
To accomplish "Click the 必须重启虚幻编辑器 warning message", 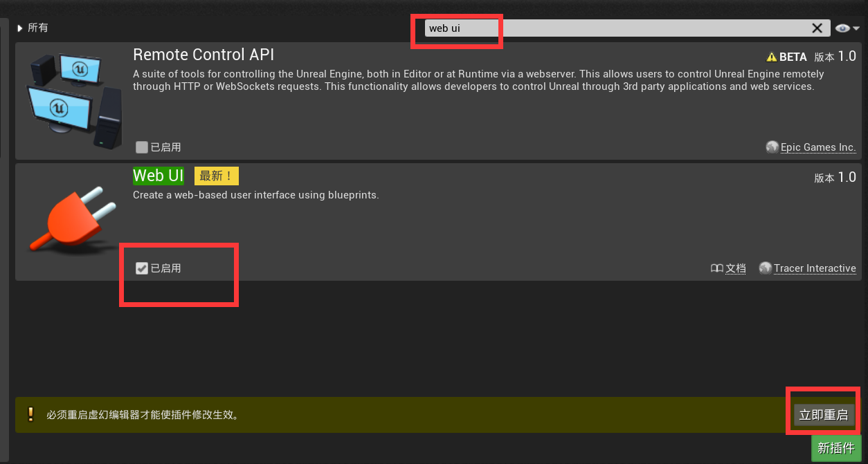I will click(x=143, y=415).
